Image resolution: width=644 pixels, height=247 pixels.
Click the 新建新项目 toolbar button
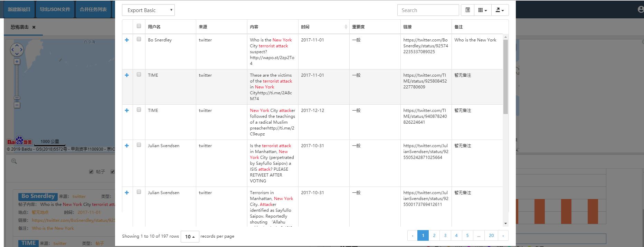point(19,9)
